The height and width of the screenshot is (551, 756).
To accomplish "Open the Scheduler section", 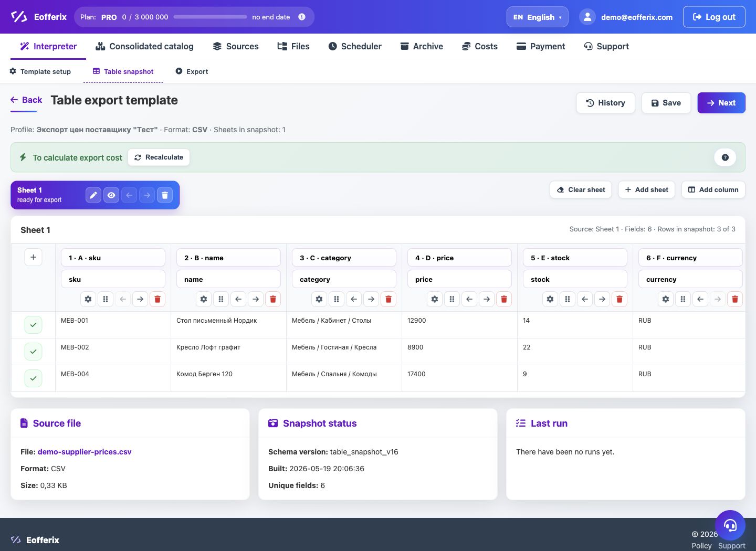I will (x=355, y=46).
